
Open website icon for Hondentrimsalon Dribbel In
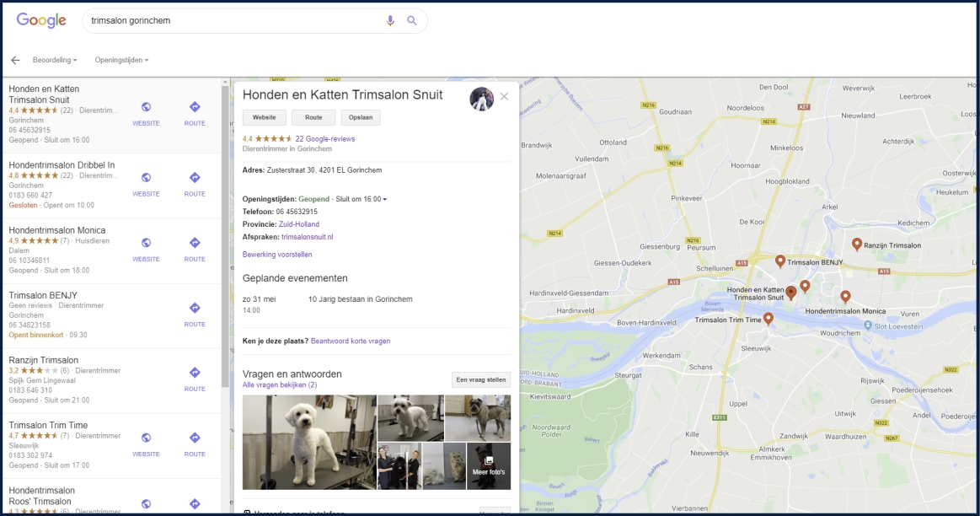pyautogui.click(x=146, y=178)
